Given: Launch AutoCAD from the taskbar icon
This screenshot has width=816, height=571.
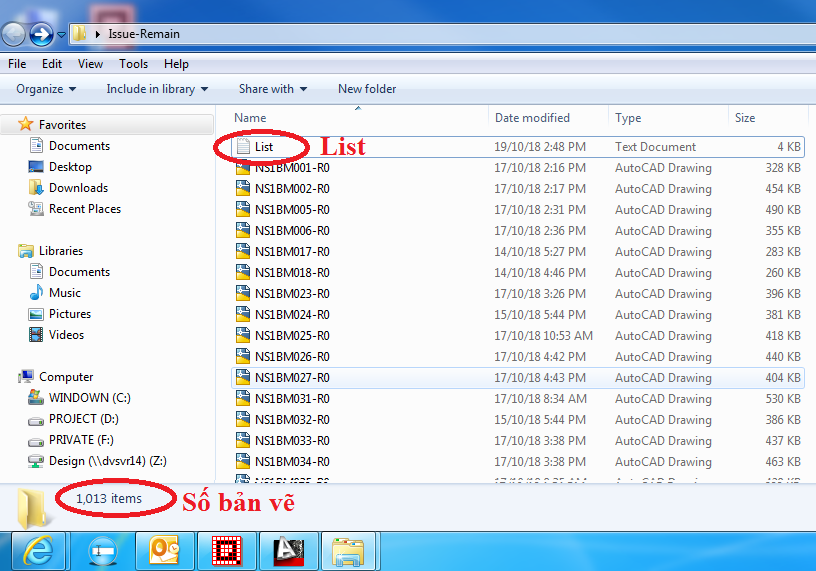Looking at the screenshot, I should click(x=291, y=550).
